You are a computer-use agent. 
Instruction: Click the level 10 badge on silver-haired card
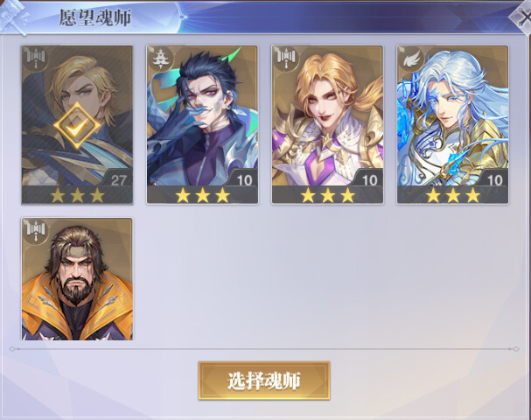pyautogui.click(x=494, y=180)
